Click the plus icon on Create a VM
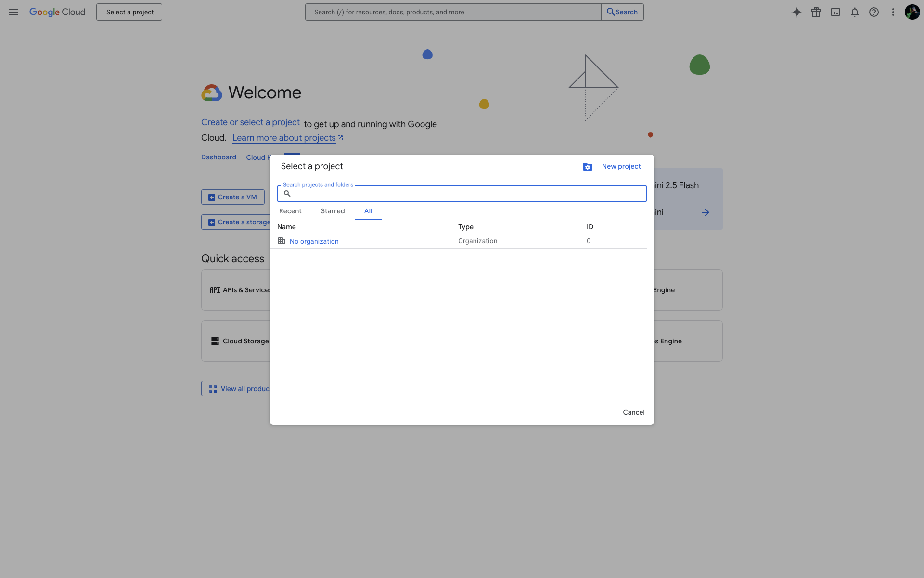This screenshot has width=924, height=578. (212, 197)
